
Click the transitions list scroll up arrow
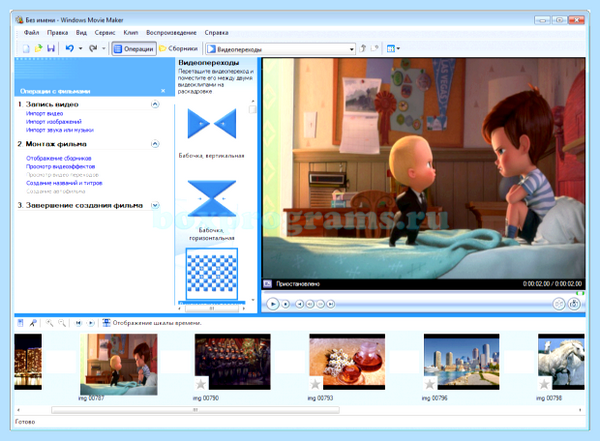(x=253, y=101)
